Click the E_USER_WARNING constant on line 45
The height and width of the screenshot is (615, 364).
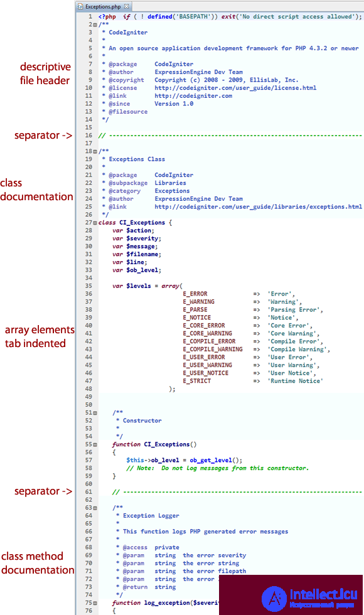pos(207,365)
